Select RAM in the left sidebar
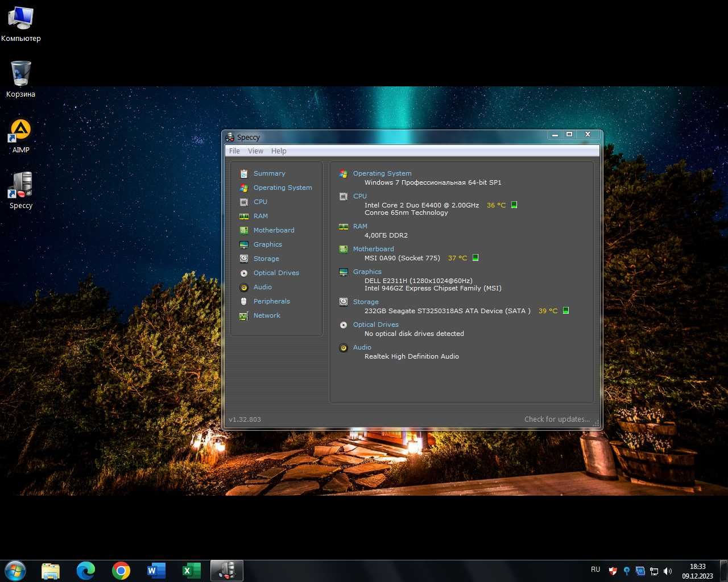Screen dimensions: 728x582 [260, 216]
